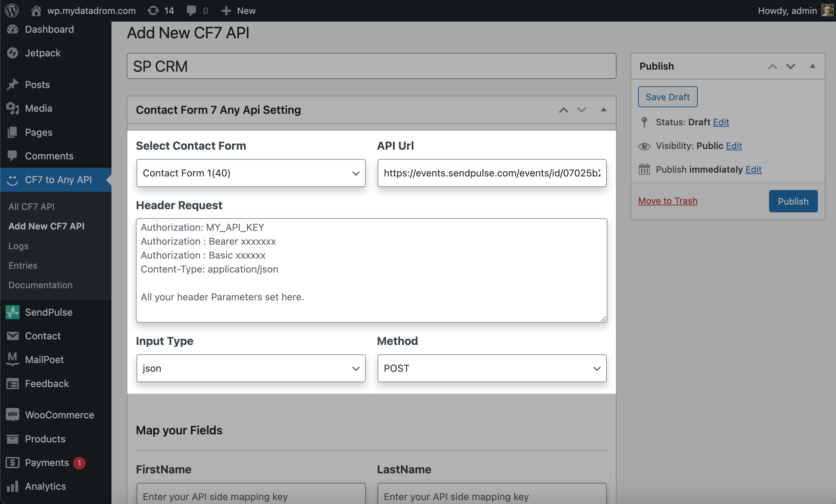This screenshot has height=504, width=836.
Task: Click the Header Request textarea
Action: coord(371,270)
